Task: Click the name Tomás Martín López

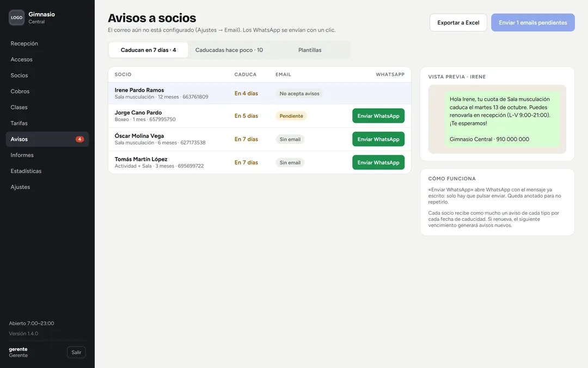Action: click(141, 159)
